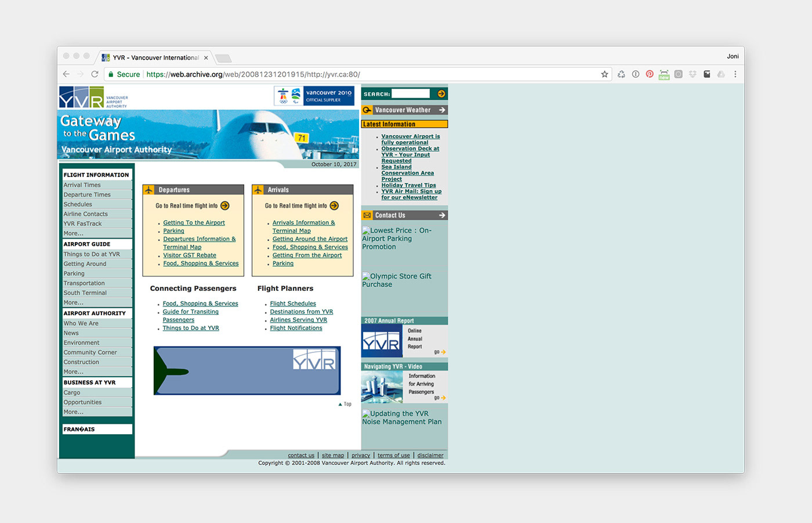Expand More under Business at YVR
Image resolution: width=812 pixels, height=523 pixels.
pyautogui.click(x=73, y=412)
